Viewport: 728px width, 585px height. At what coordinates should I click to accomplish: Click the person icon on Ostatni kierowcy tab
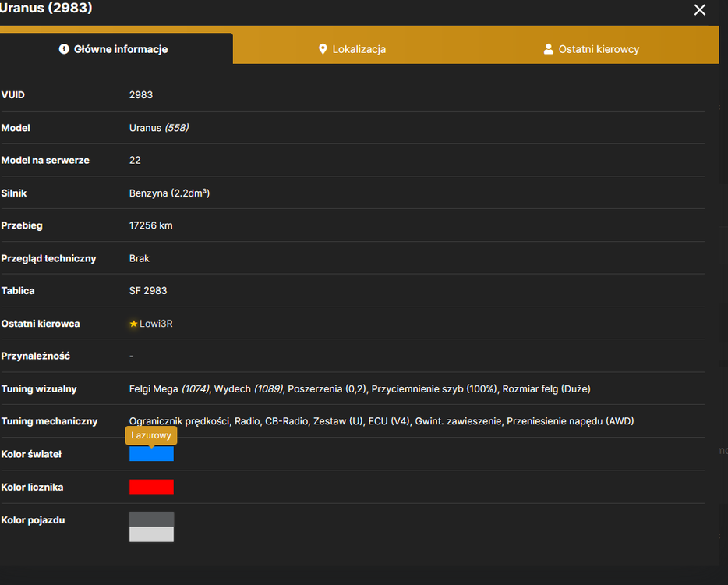coord(548,49)
